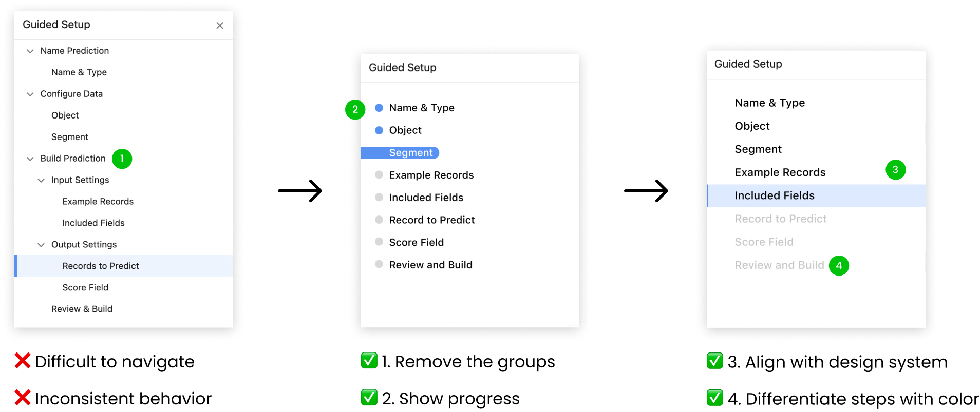Viewport: 980px width, 412px height.
Task: Collapse the Output Settings group
Action: pos(41,245)
